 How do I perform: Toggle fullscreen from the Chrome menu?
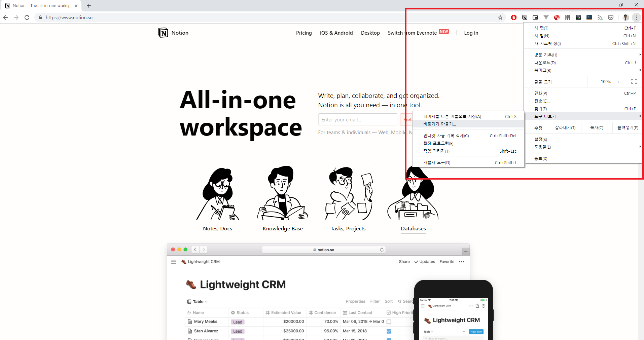coord(634,82)
